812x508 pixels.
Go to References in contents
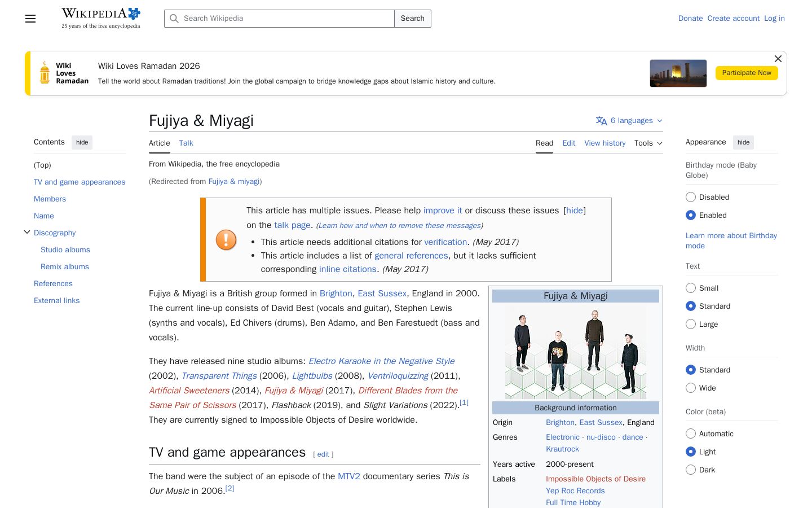[53, 283]
